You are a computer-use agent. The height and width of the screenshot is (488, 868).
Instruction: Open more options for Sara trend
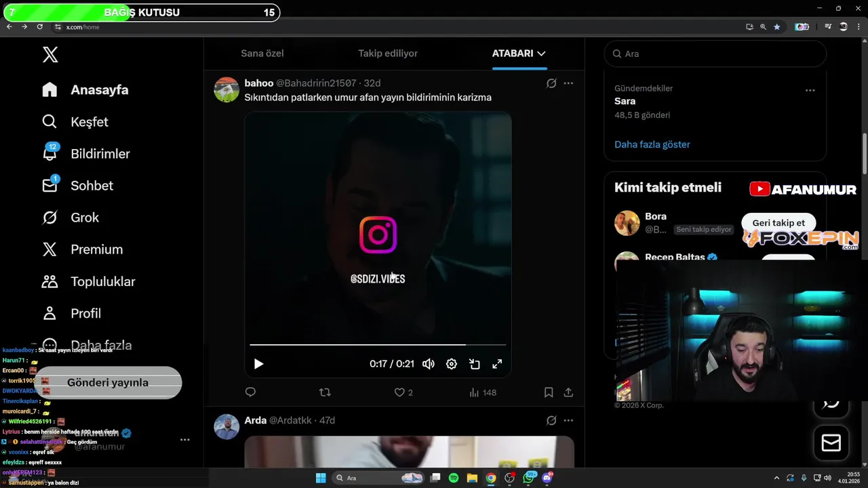(x=810, y=89)
